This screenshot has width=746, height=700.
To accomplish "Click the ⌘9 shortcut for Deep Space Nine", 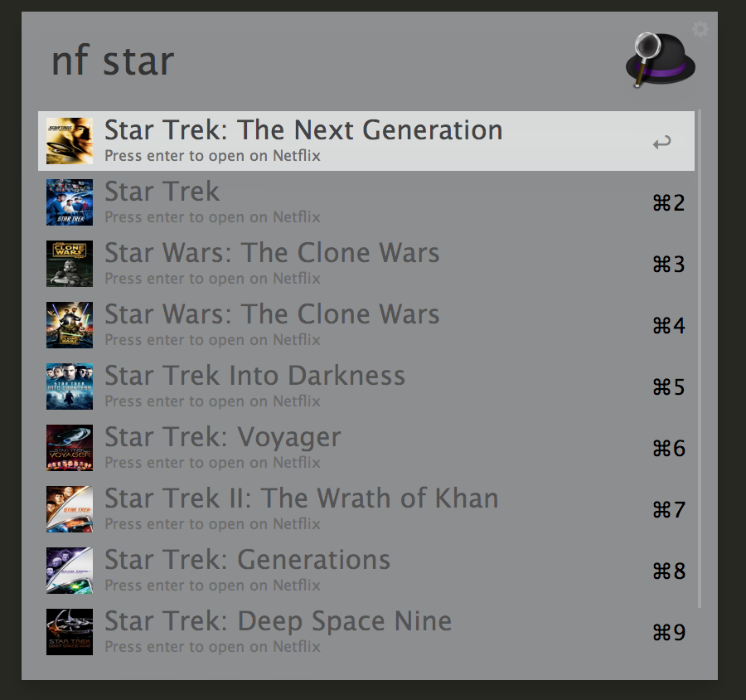I will click(x=669, y=633).
